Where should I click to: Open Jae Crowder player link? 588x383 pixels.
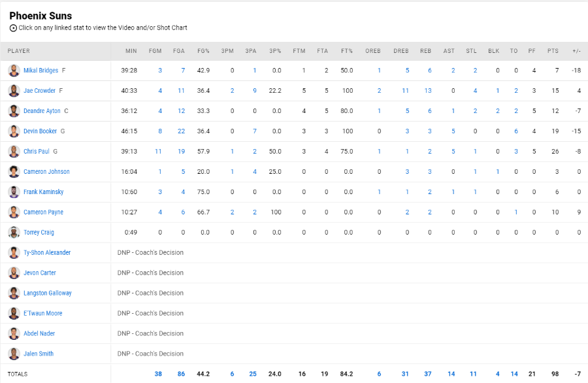(39, 91)
